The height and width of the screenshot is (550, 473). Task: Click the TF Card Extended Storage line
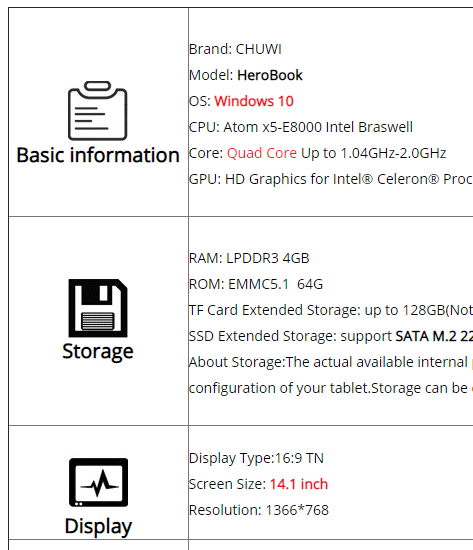pos(331,310)
